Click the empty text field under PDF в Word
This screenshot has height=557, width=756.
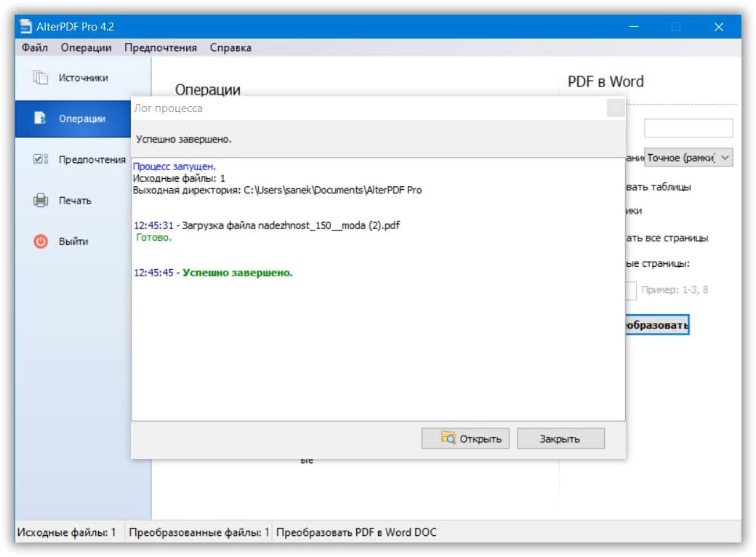coord(688,128)
